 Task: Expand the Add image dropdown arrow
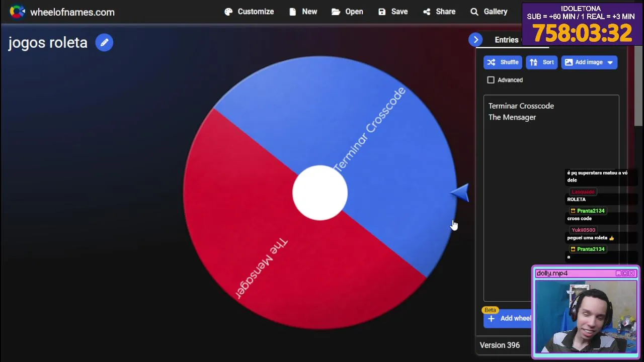coord(610,62)
